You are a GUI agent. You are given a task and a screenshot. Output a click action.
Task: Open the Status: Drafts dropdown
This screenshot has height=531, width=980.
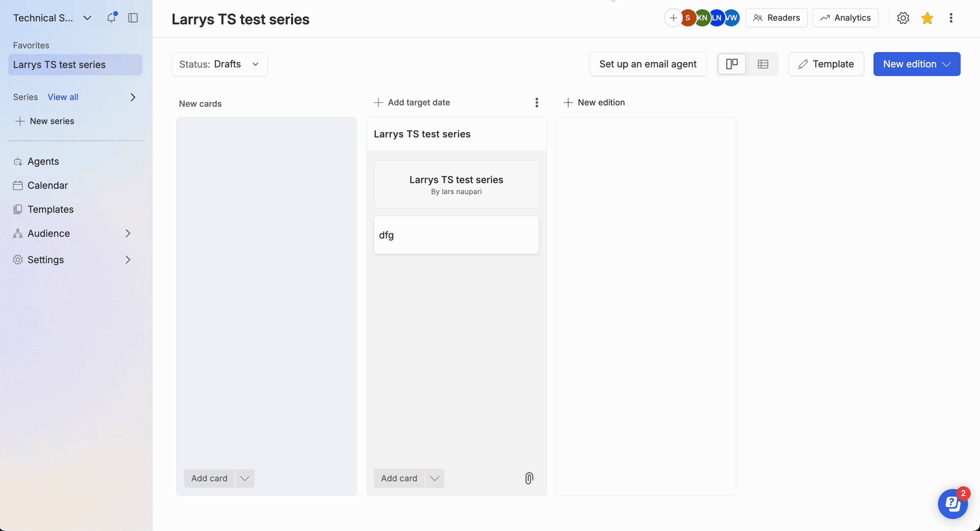pos(220,64)
